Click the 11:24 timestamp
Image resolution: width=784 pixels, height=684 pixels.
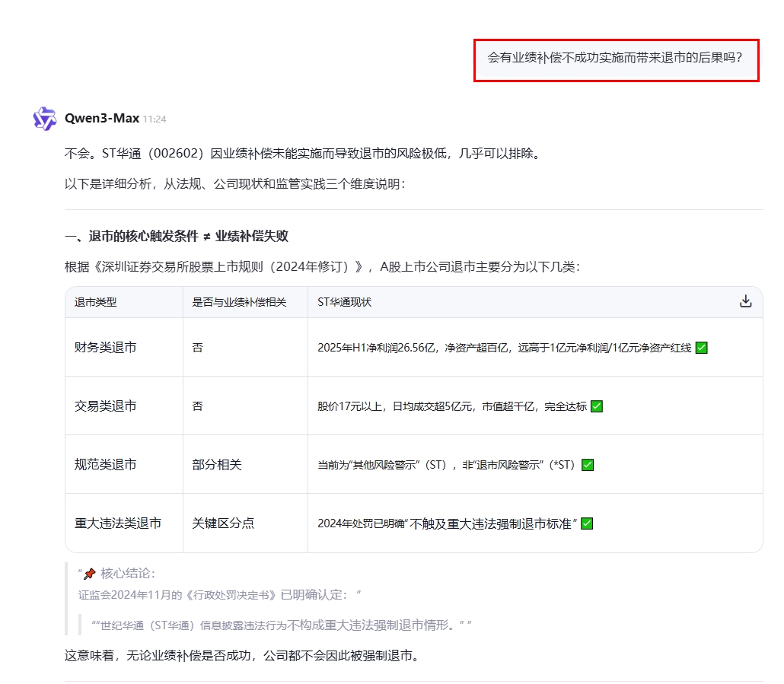point(155,119)
